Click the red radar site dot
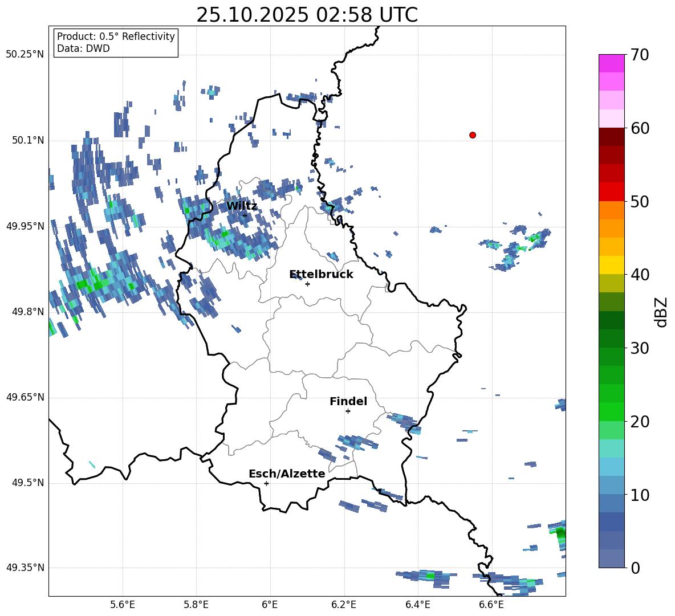The height and width of the screenshot is (616, 675). [472, 135]
